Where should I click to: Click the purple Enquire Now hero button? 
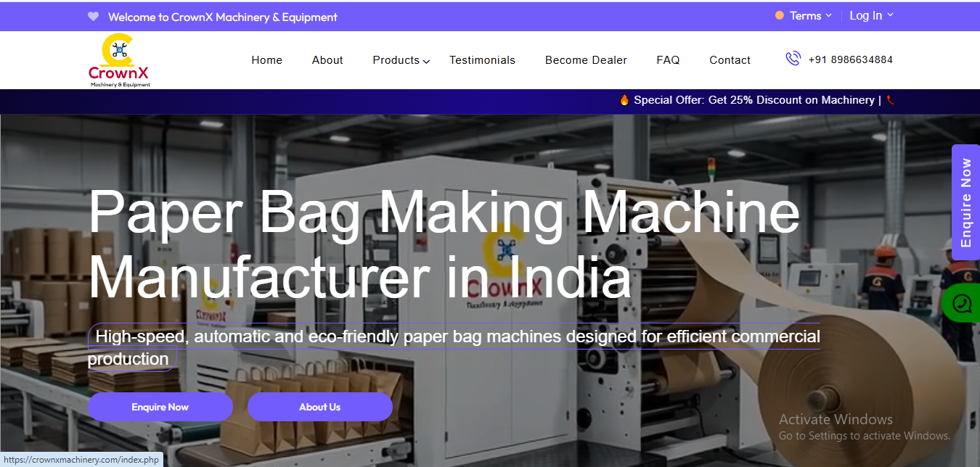click(x=160, y=407)
